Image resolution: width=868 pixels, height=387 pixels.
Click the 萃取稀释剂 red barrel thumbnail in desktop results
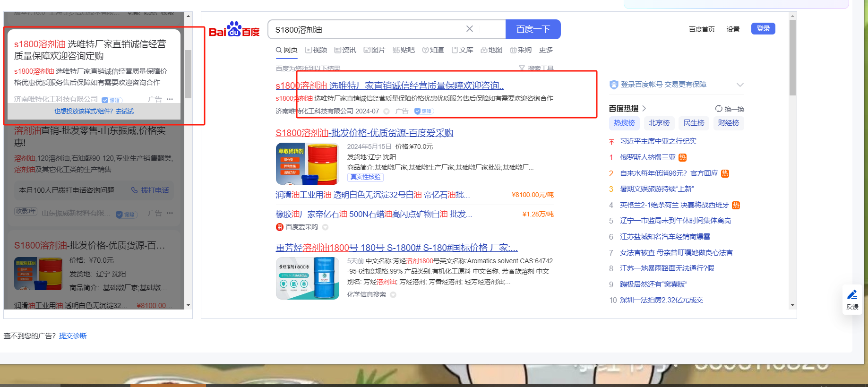coord(308,163)
